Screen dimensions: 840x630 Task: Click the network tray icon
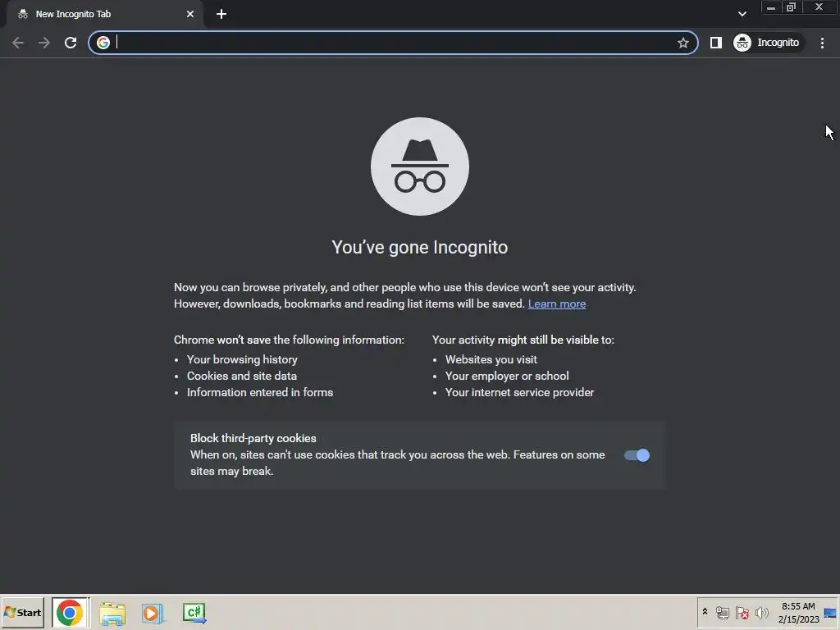pyautogui.click(x=722, y=613)
